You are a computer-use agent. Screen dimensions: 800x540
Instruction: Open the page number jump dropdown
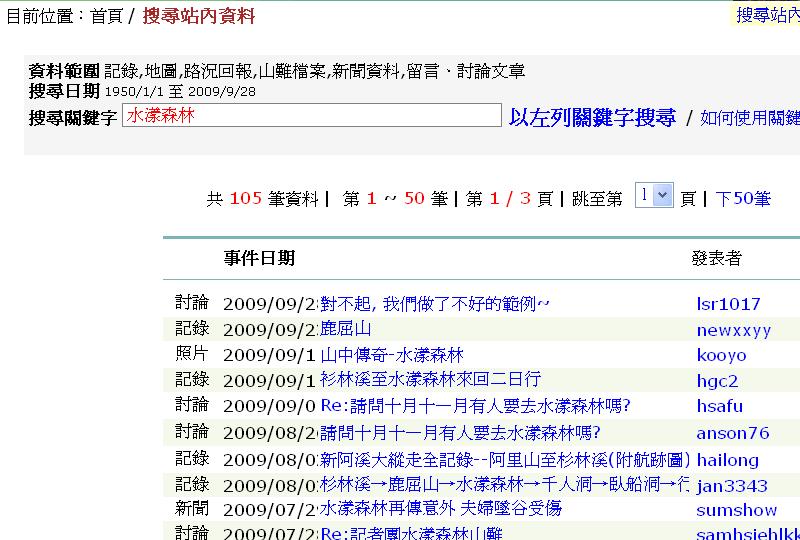coord(655,196)
